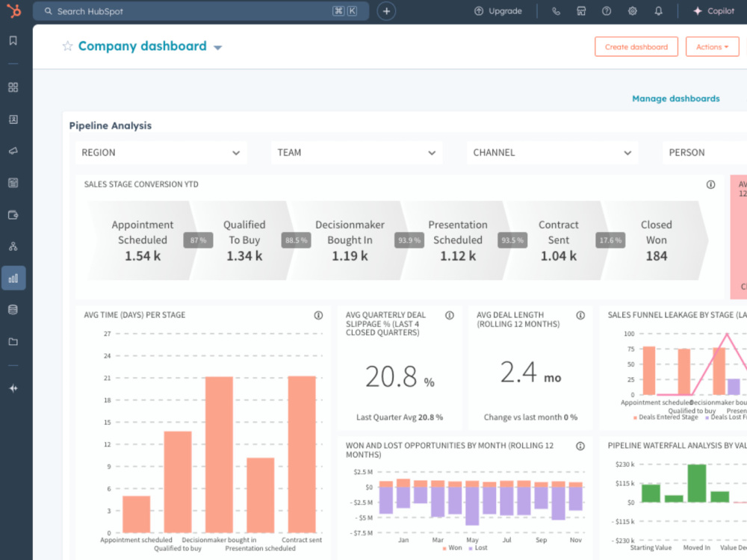Click the Appointment scheduled bar in time chart
This screenshot has height=560, width=747.
[x=136, y=514]
